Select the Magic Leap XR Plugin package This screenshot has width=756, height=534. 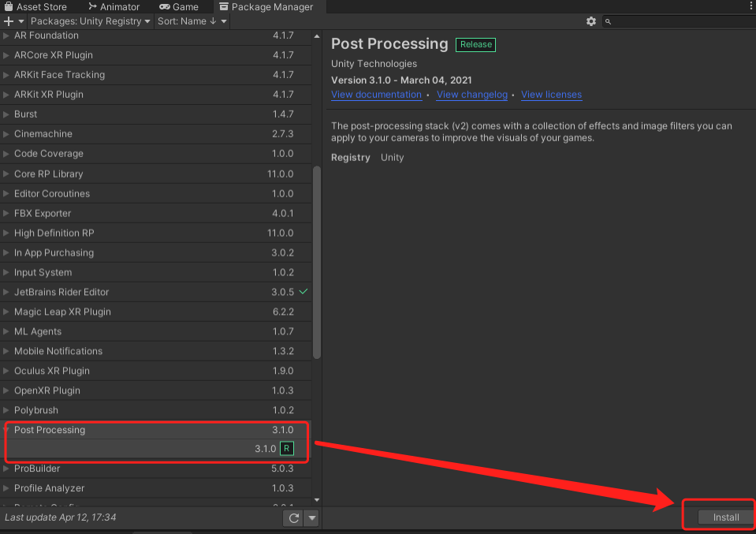click(156, 312)
